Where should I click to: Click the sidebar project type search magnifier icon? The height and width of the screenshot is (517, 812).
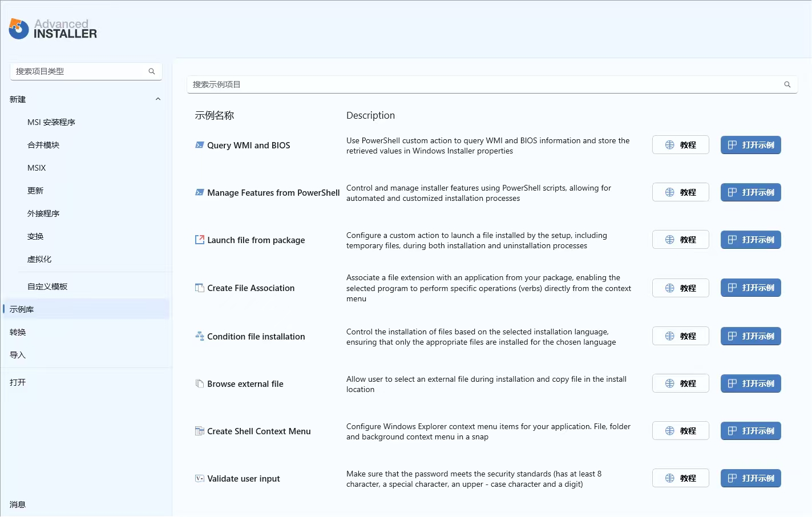[x=152, y=71]
